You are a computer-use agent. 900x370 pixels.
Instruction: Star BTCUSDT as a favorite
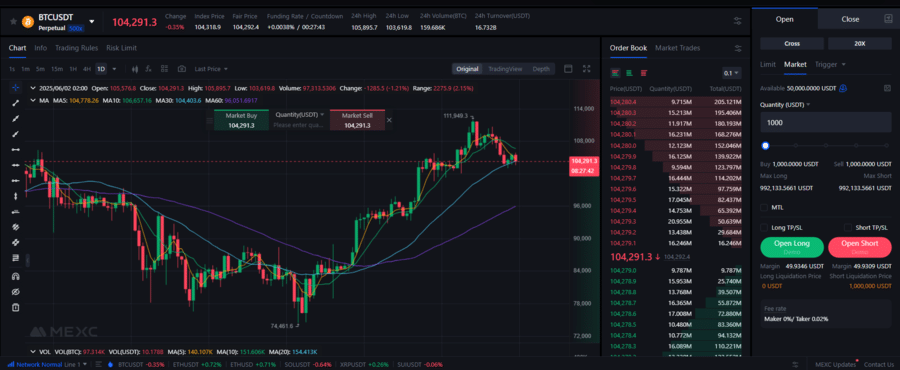[13, 22]
